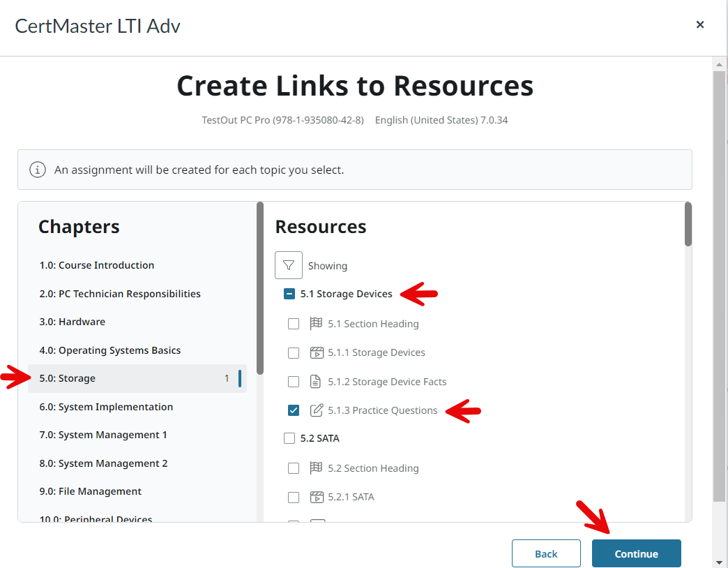728x568 pixels.
Task: Click the 5.2 Section Heading label
Action: pyautogui.click(x=373, y=468)
